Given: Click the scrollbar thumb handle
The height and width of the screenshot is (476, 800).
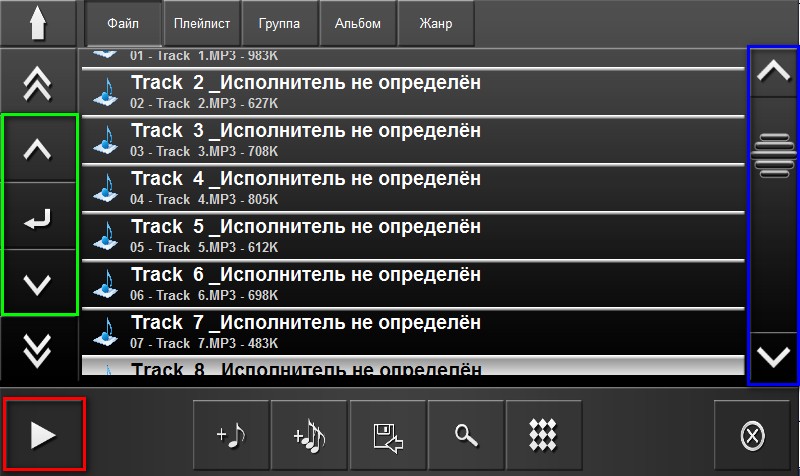Looking at the screenshot, I should click(x=772, y=153).
